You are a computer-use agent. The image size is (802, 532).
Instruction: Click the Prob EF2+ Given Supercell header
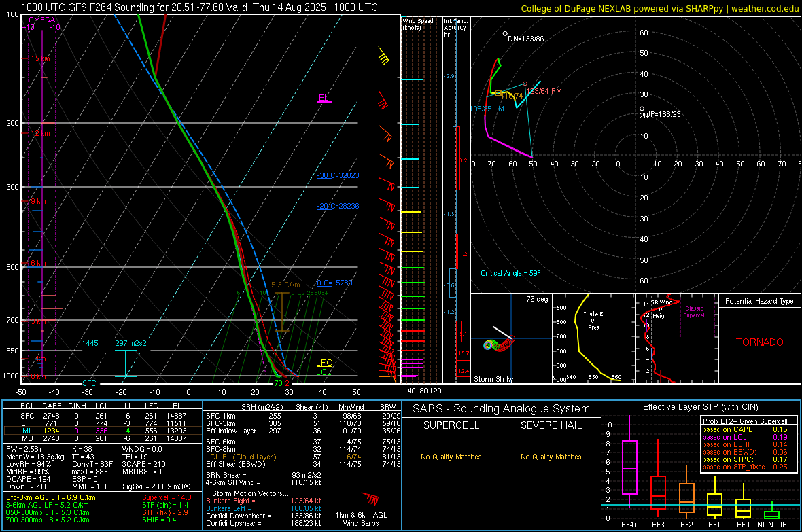(x=745, y=421)
